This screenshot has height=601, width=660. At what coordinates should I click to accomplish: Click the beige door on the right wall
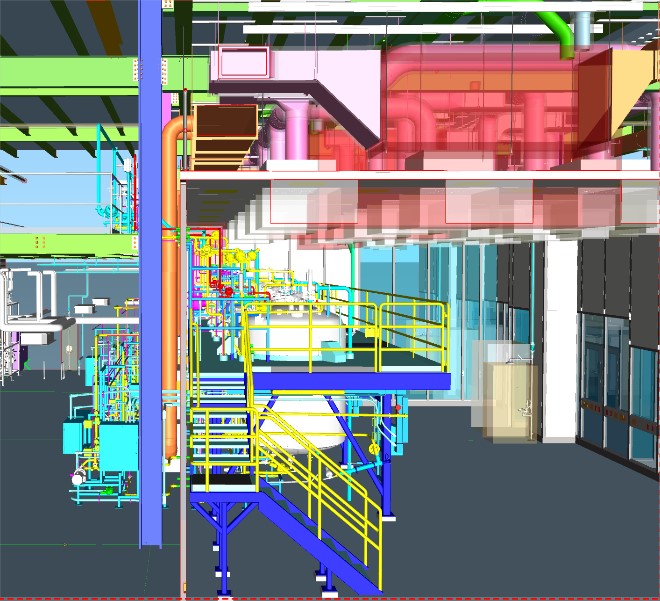click(x=510, y=400)
